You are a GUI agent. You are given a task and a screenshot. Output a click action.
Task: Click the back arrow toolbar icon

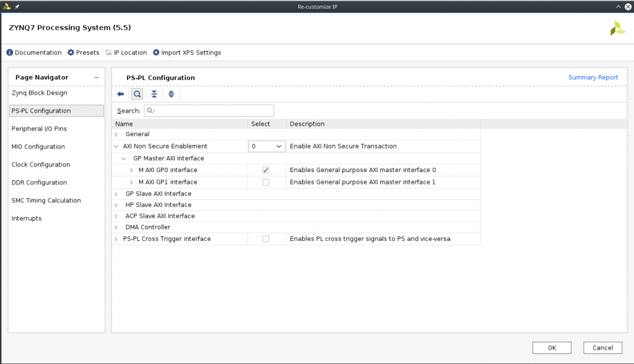click(121, 94)
